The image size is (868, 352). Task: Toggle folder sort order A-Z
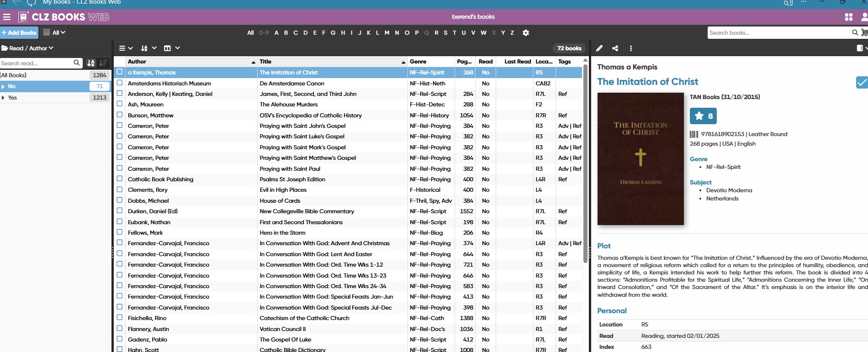(91, 63)
